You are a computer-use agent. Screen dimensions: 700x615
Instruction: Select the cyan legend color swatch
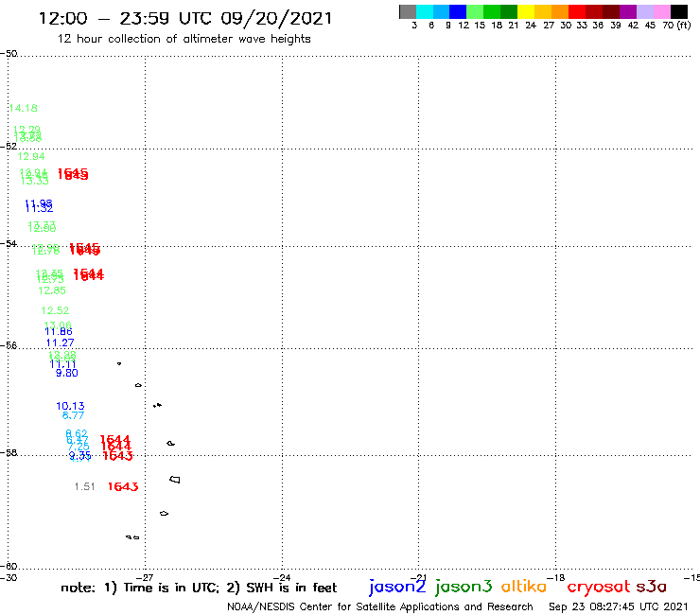425,11
